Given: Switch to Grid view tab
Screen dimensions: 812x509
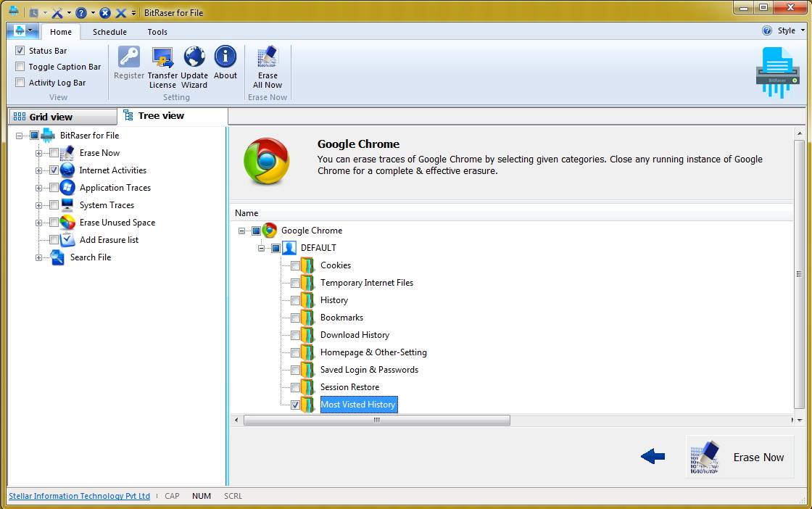Looking at the screenshot, I should click(x=63, y=117).
